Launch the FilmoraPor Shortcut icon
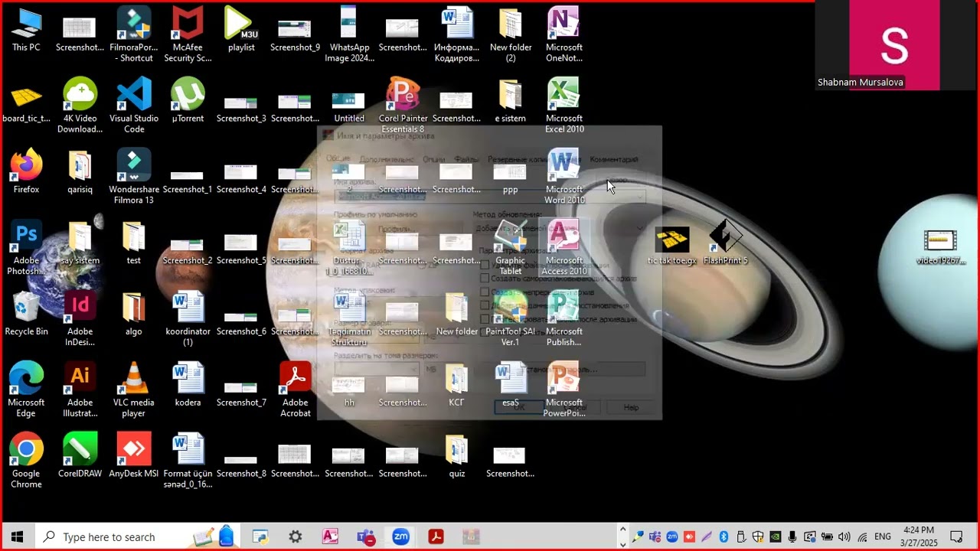The height and width of the screenshot is (551, 980). coord(134,34)
